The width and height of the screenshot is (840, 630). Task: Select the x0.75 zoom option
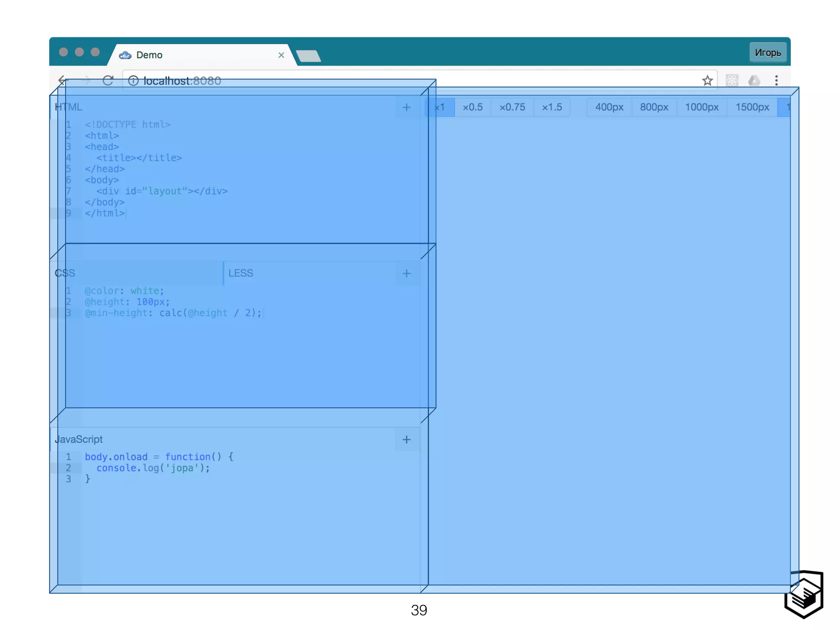click(512, 107)
